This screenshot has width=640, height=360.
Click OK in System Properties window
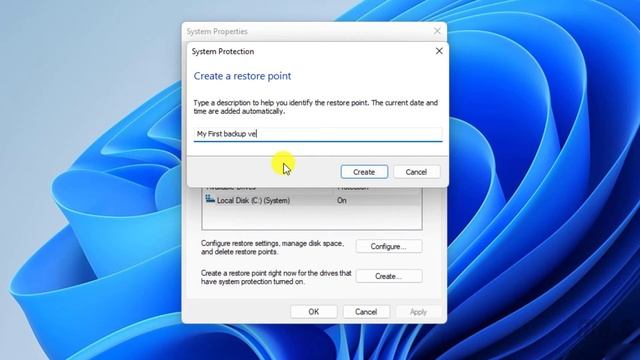point(313,312)
